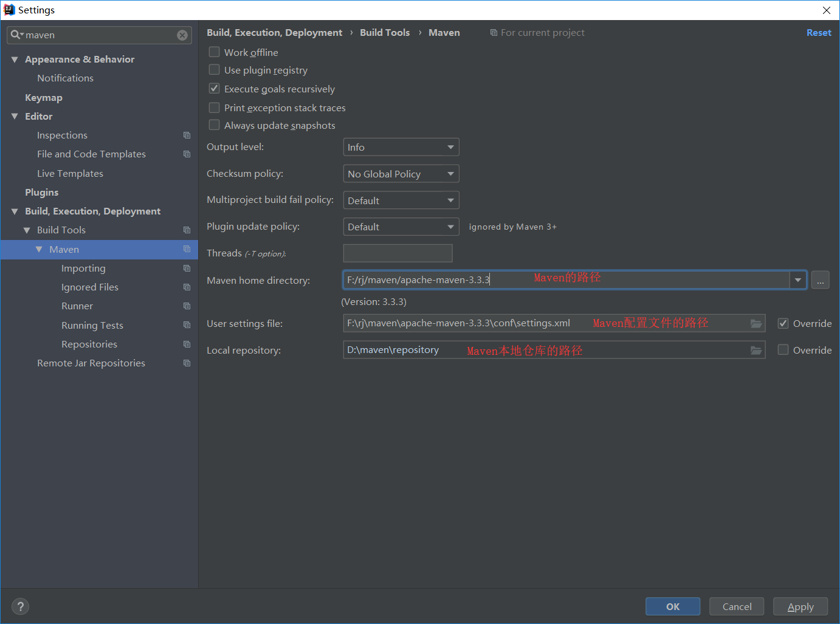840x624 pixels.
Task: Collapse the Maven tree node
Action: tap(39, 249)
